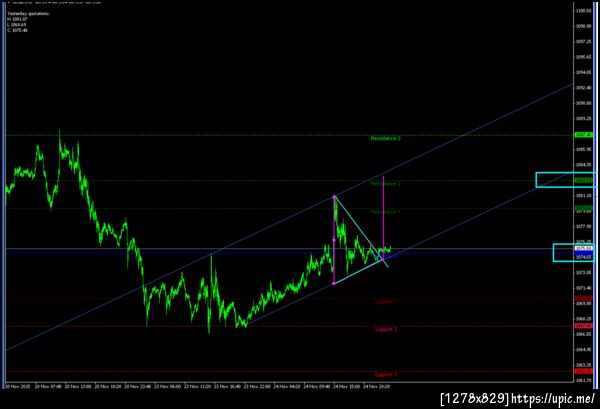Click the Support 1 level label

tap(385, 301)
